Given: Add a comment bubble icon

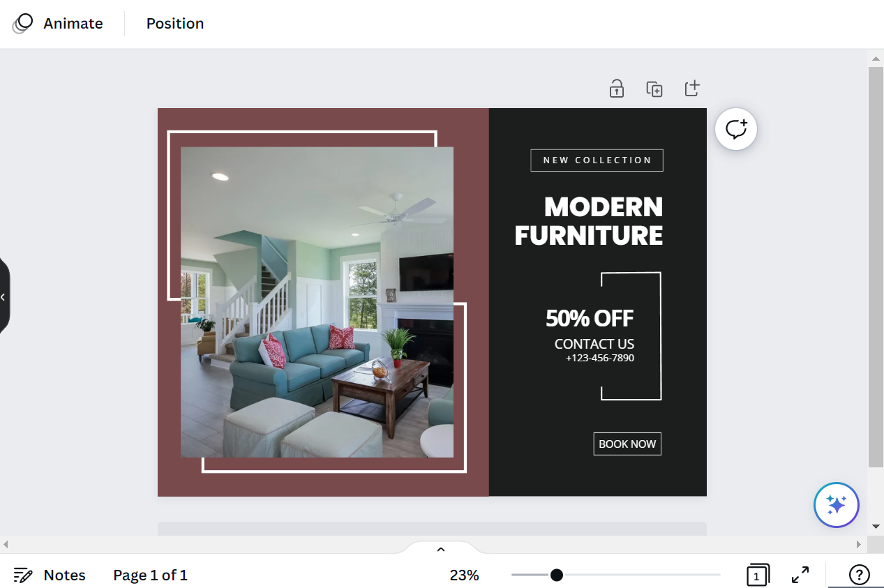Looking at the screenshot, I should [736, 129].
